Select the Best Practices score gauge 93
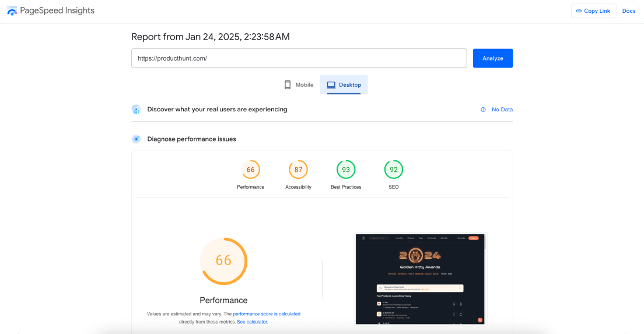Image resolution: width=644 pixels, height=334 pixels. point(346,170)
